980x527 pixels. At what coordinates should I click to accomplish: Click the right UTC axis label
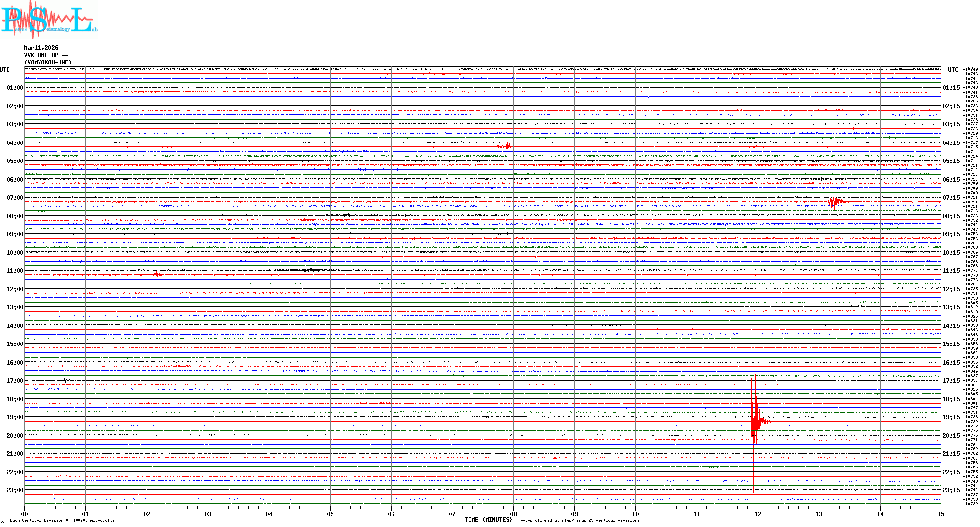(x=953, y=70)
